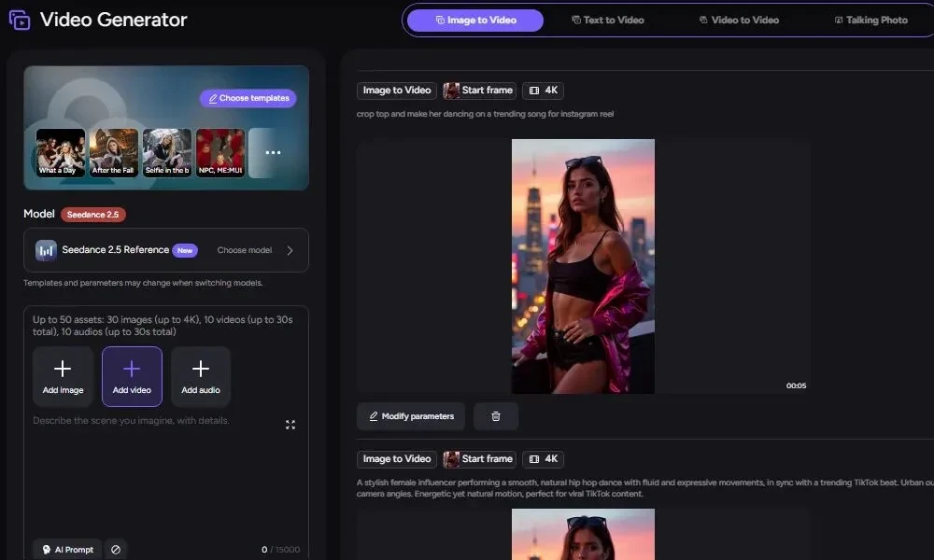Click Start frame tag on second result

coord(479,459)
